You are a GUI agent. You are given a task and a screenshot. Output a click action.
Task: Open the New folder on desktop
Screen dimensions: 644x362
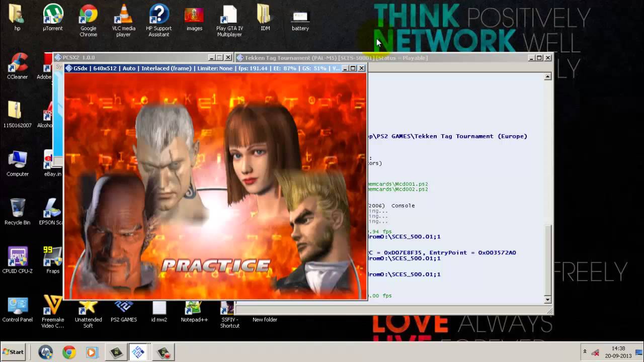(265, 319)
